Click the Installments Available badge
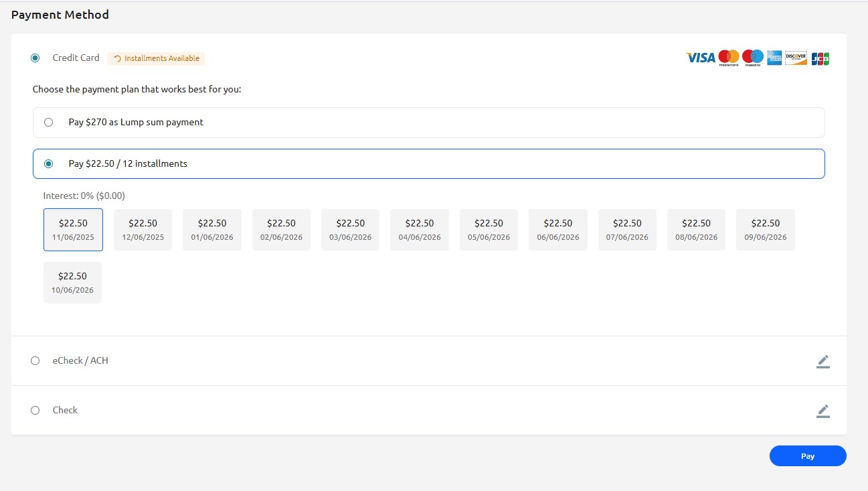This screenshot has width=868, height=491. click(156, 58)
